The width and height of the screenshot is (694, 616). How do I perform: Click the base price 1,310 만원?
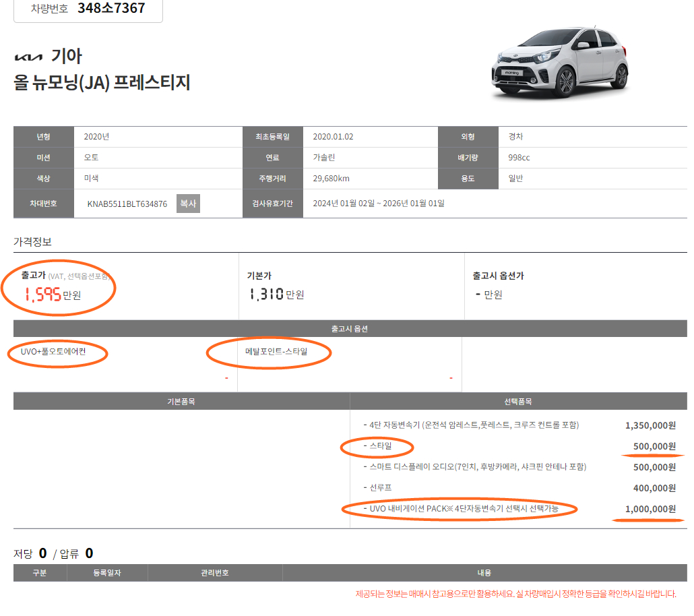[276, 294]
